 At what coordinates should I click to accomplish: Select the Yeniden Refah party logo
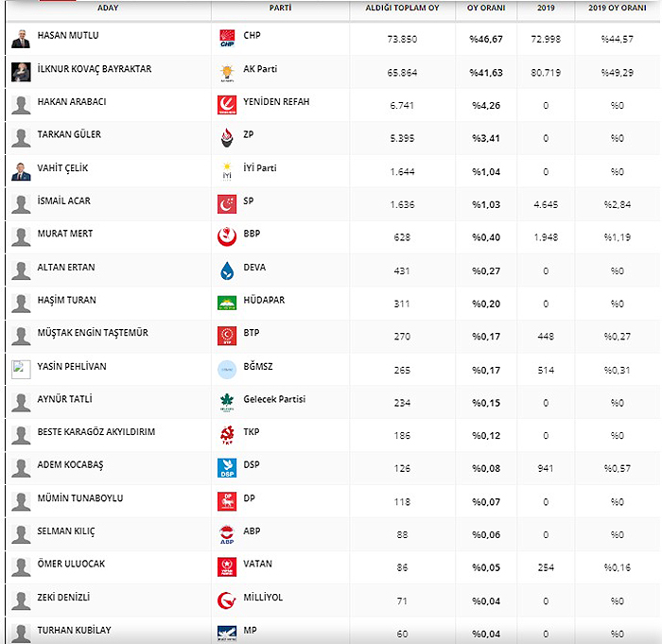pos(227,105)
